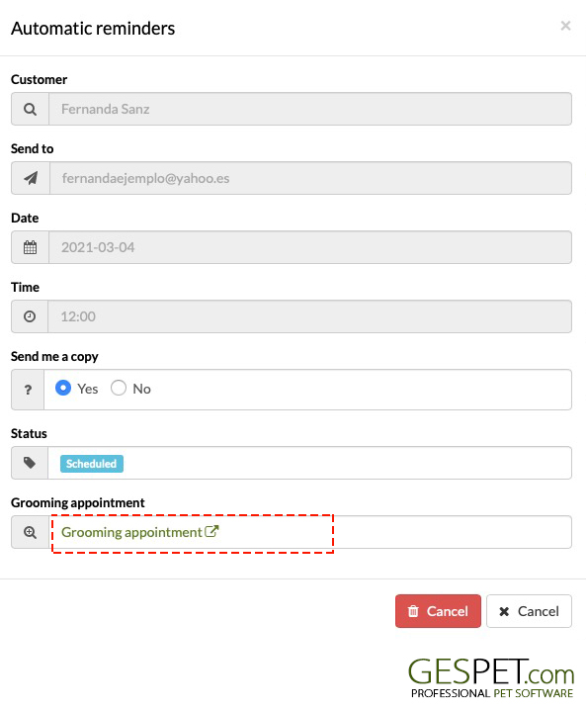Click the paper plane Send to icon

click(x=31, y=178)
